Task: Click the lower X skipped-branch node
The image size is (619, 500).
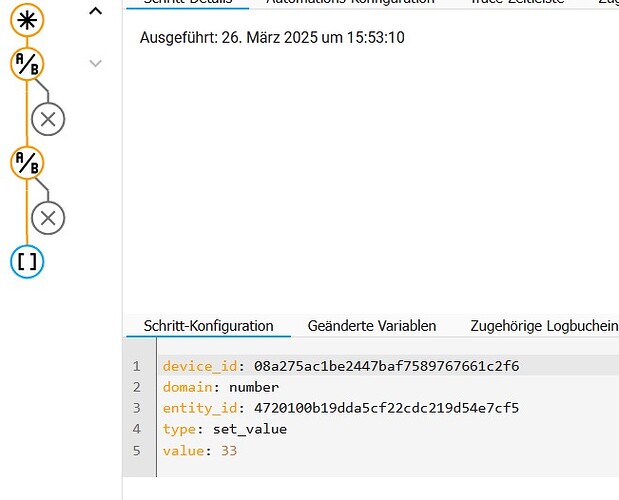Action: point(48,218)
